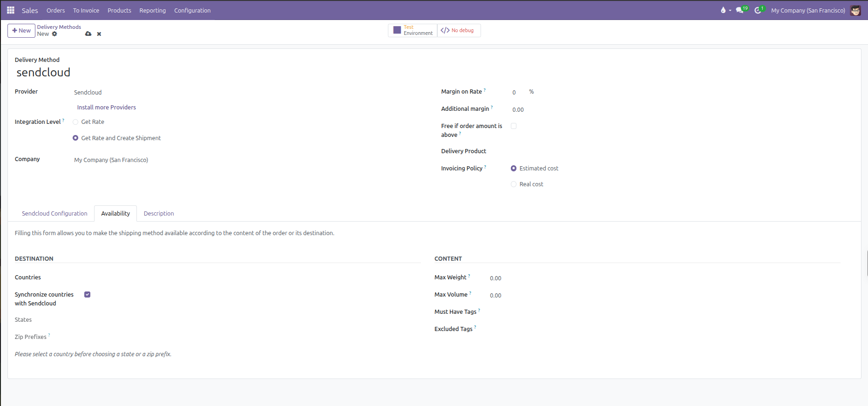Open the droplet color scheme menu
Screen dimensions: 868x406
click(x=726, y=10)
